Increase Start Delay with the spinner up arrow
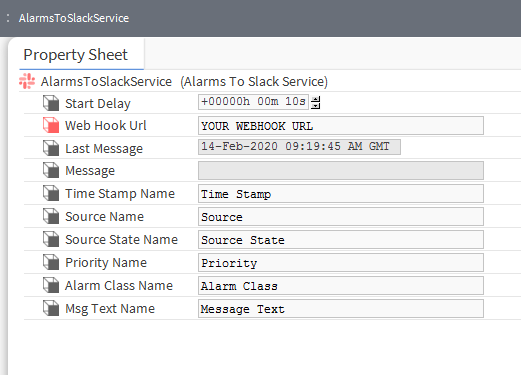This screenshot has height=375, width=521. (315, 99)
